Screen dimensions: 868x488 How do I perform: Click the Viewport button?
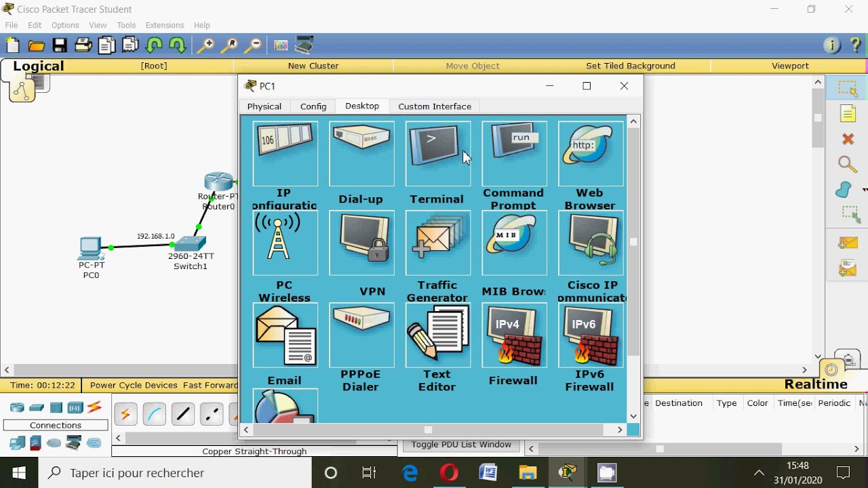[790, 66]
